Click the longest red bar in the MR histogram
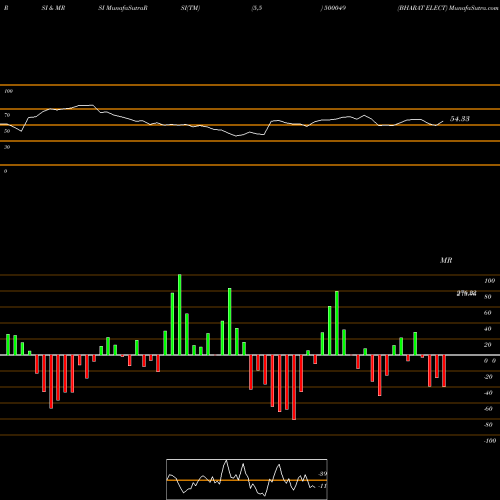Image resolution: width=500 pixels, height=500 pixels. coord(294,387)
